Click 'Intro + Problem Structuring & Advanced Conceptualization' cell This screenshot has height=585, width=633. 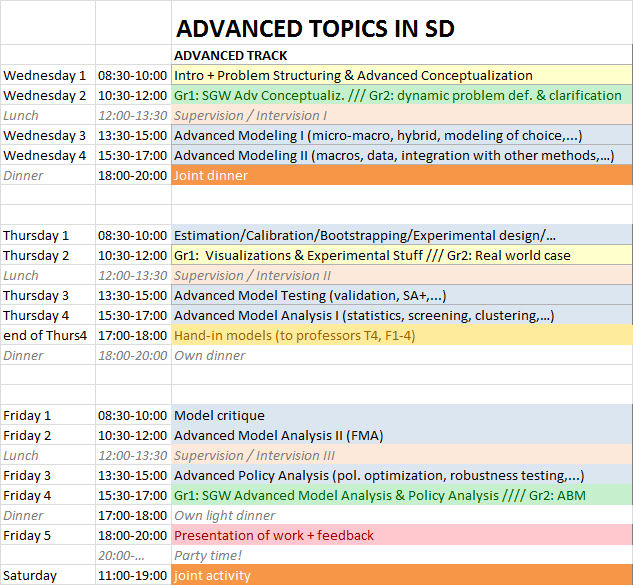click(x=402, y=75)
